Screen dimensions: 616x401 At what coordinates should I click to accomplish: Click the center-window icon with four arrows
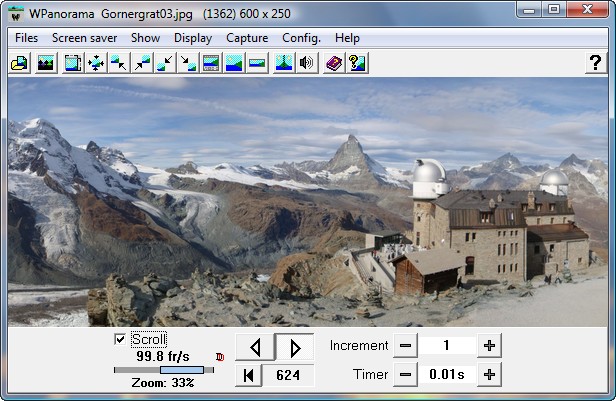(96, 63)
